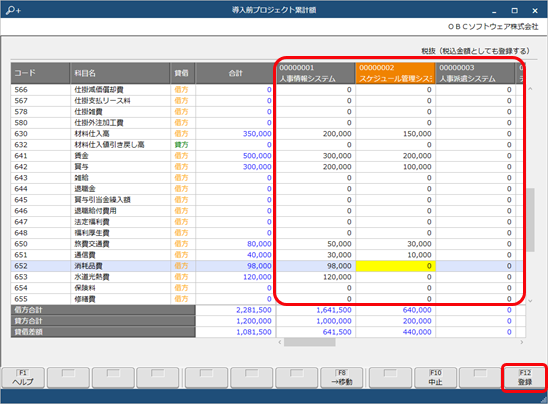Select row 630 材料仕入高
The height and width of the screenshot is (404, 548).
267,134
